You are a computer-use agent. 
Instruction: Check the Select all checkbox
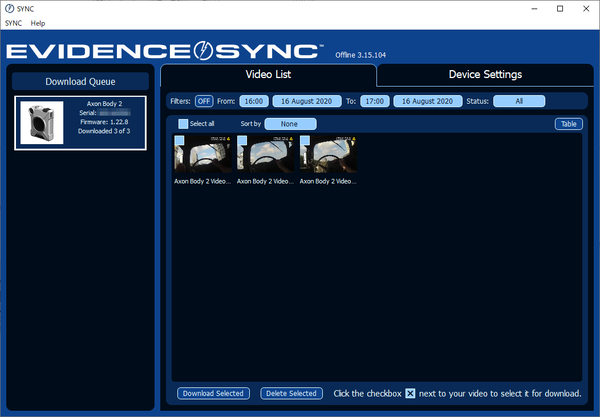[183, 124]
